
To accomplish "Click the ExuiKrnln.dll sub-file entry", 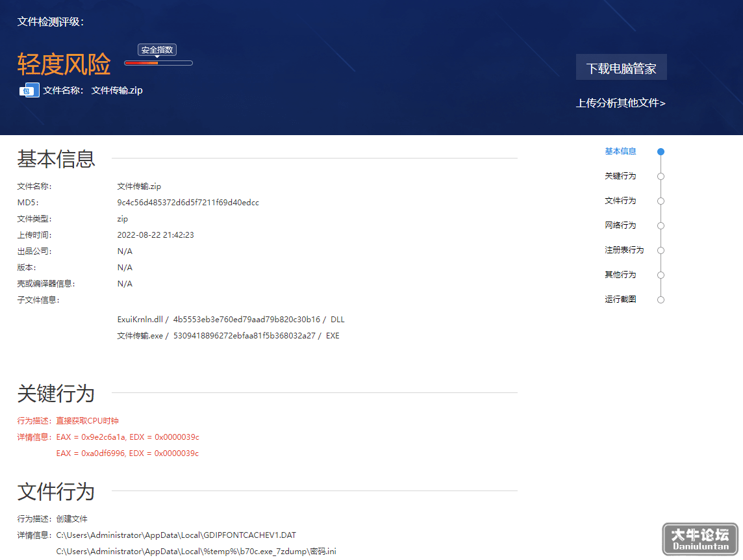I will [x=231, y=320].
